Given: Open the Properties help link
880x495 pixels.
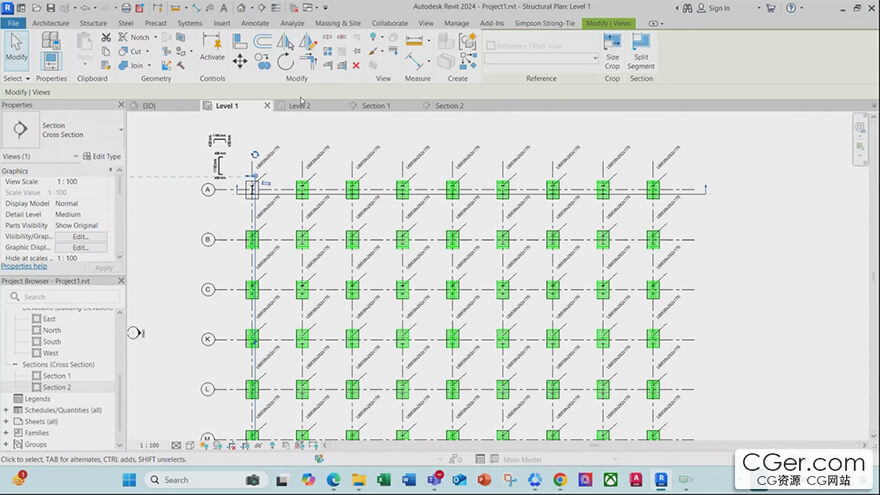Looking at the screenshot, I should [24, 266].
